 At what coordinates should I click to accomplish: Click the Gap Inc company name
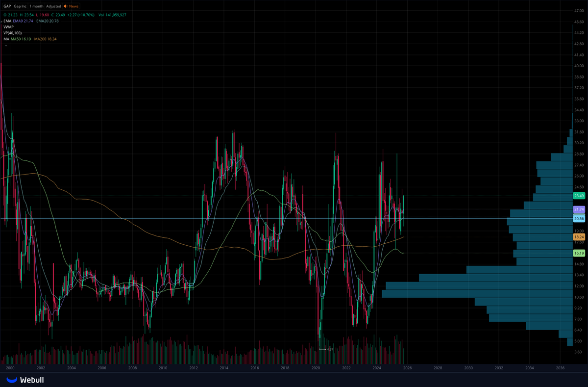coord(20,6)
